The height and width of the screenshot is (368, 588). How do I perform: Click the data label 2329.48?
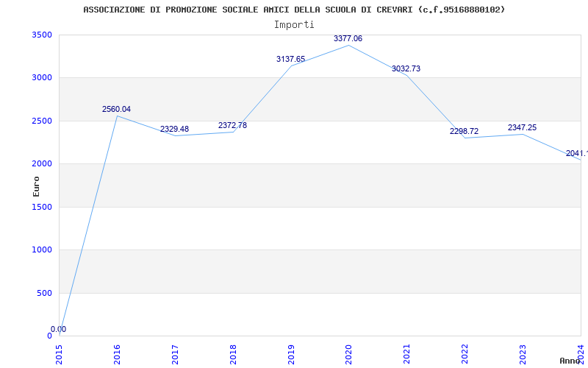[x=174, y=130]
